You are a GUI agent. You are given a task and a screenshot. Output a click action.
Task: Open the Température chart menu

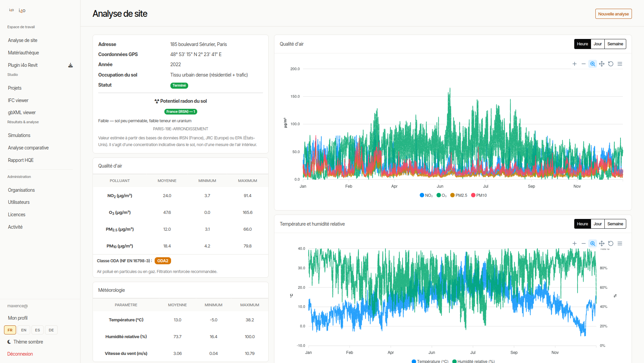point(620,243)
